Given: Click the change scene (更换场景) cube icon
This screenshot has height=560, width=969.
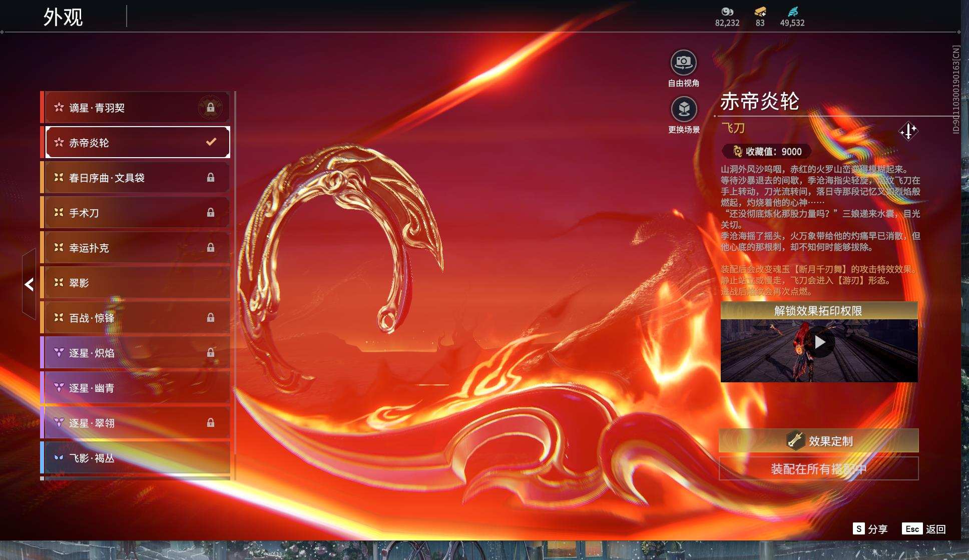Looking at the screenshot, I should pos(684,109).
